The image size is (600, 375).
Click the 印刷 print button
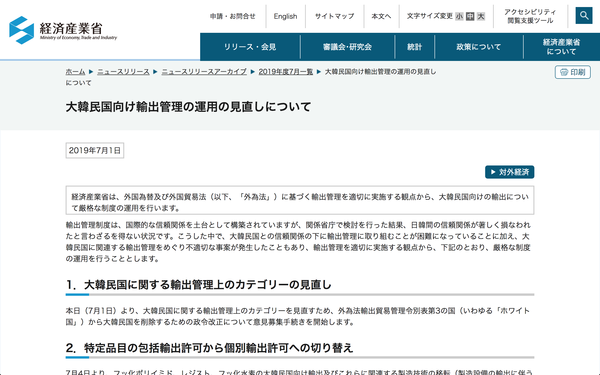(x=572, y=72)
